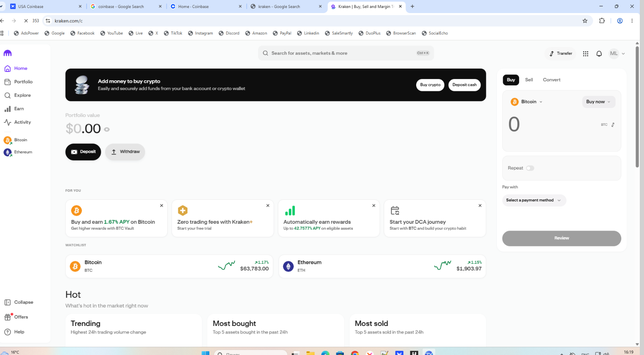Switch to the Convert tab

point(552,80)
